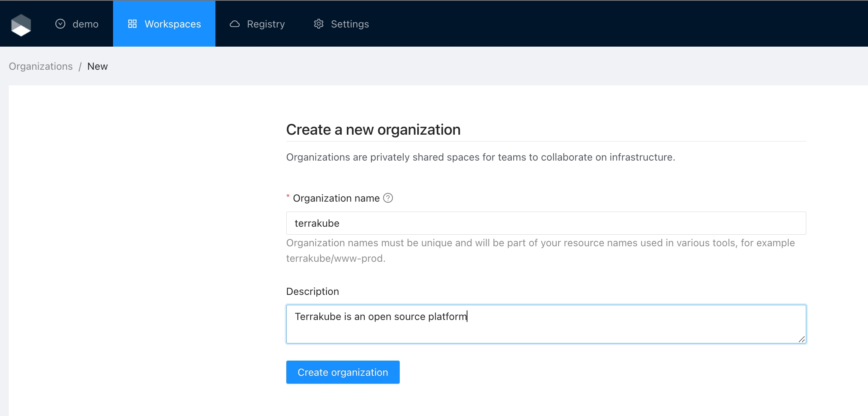Go to the Settings menu item
This screenshot has height=416, width=868.
point(350,24)
